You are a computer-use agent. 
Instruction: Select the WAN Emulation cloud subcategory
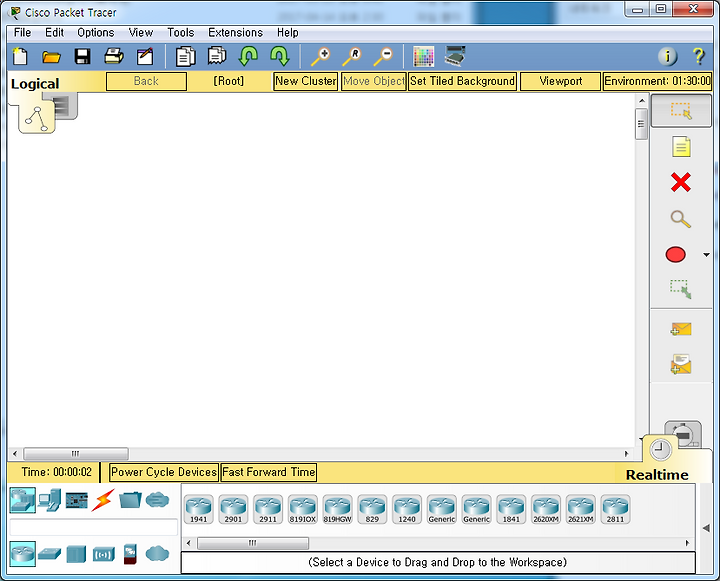click(158, 554)
